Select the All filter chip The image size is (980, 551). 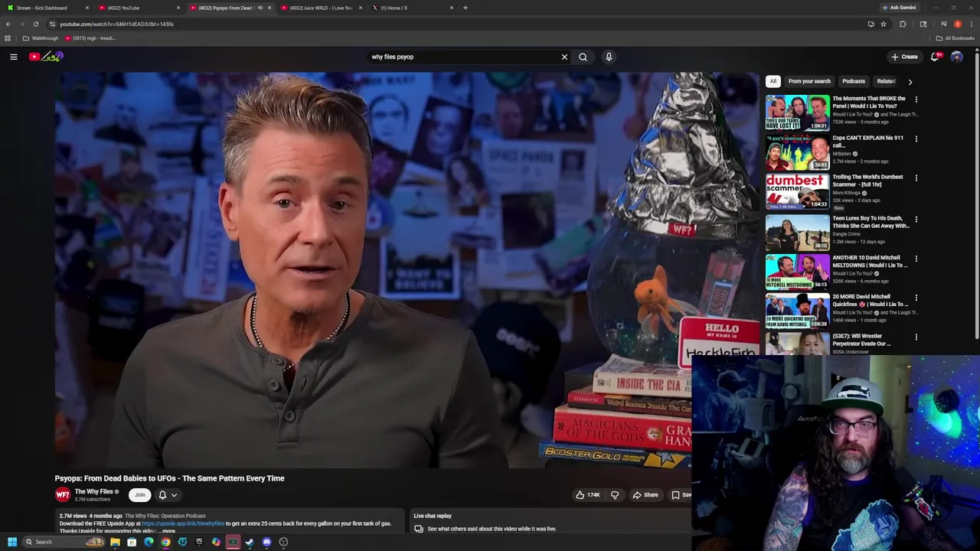coord(773,81)
